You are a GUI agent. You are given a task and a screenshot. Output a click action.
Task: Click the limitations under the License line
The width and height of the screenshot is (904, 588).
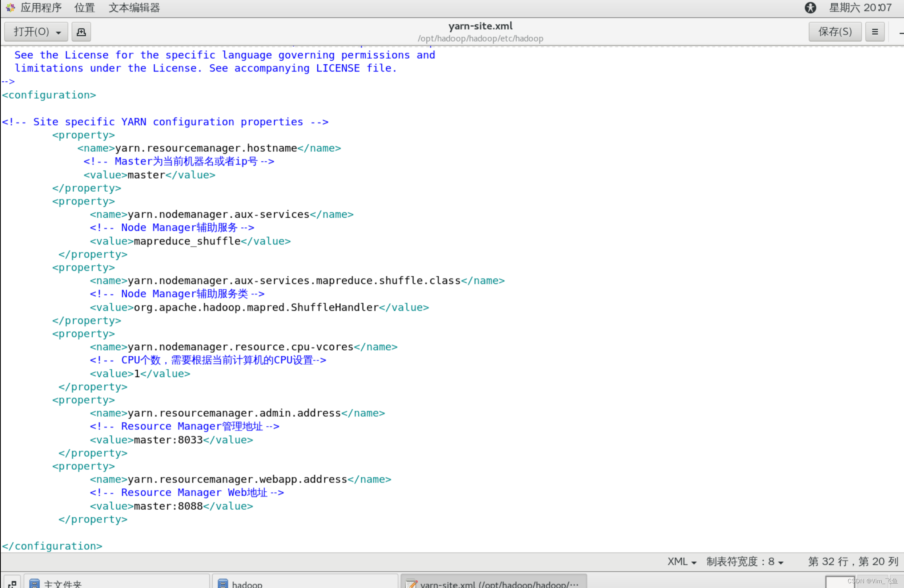206,68
